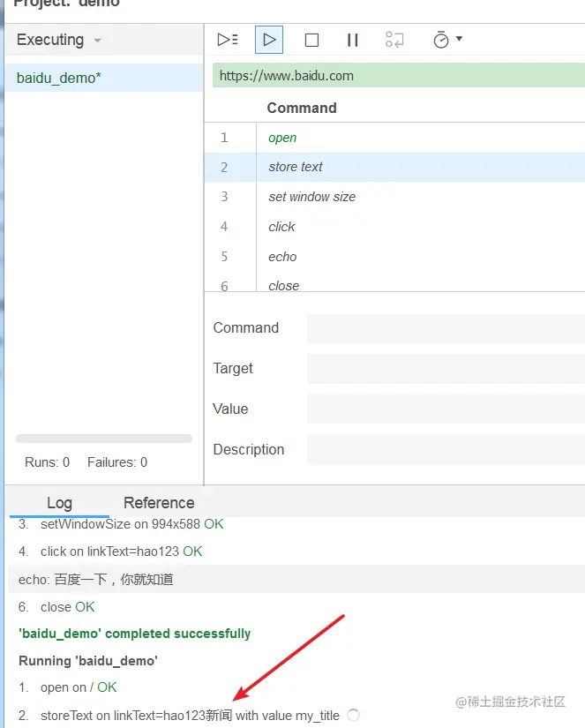Select the open command row
This screenshot has width=585, height=728.
pyautogui.click(x=394, y=138)
